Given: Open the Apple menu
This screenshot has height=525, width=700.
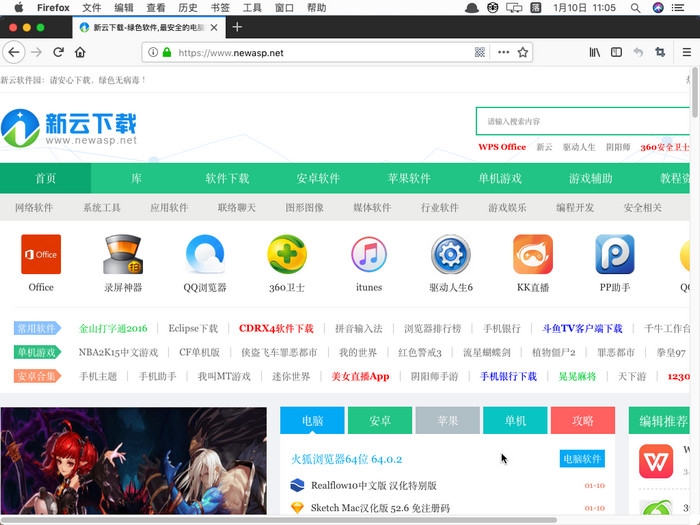Looking at the screenshot, I should [x=19, y=8].
